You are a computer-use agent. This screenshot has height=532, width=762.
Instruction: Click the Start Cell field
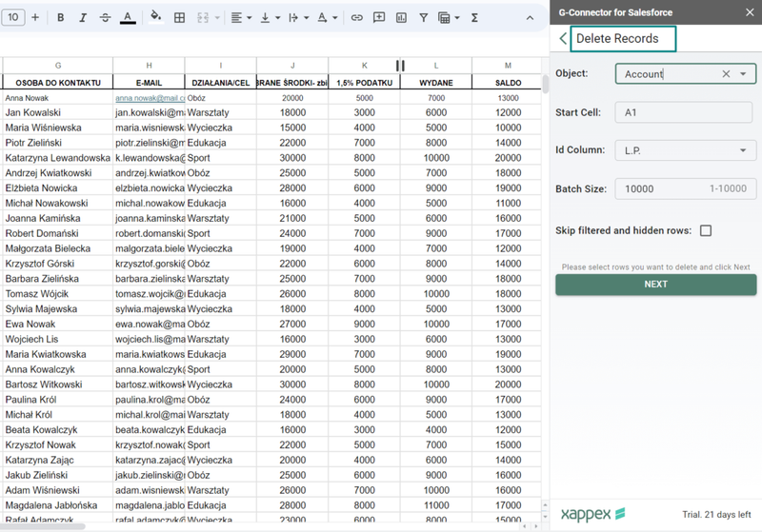[x=684, y=112]
